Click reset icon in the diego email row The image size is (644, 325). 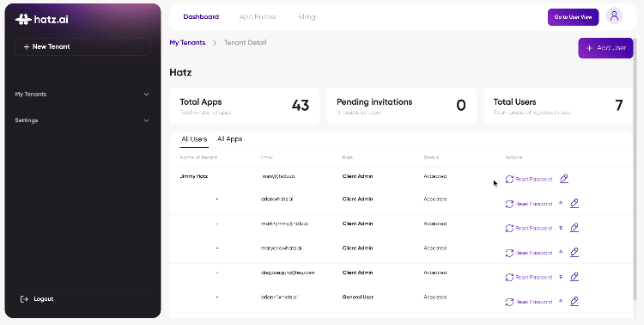pyautogui.click(x=509, y=277)
